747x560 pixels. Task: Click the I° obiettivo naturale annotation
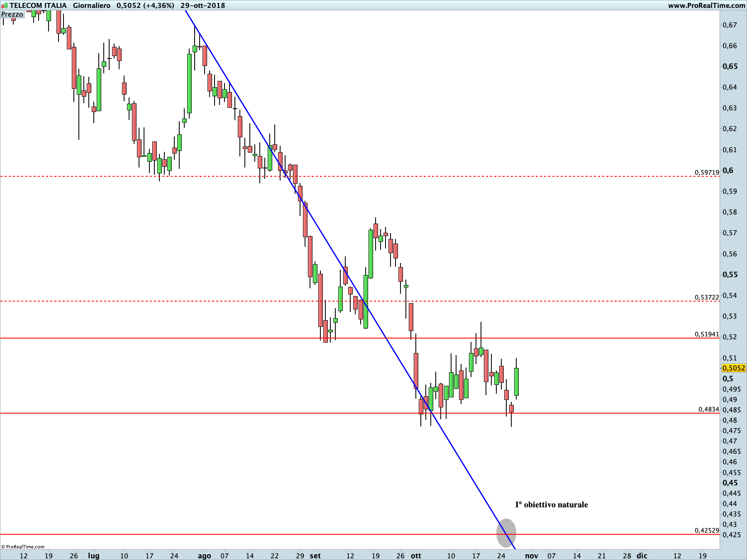coord(552,505)
